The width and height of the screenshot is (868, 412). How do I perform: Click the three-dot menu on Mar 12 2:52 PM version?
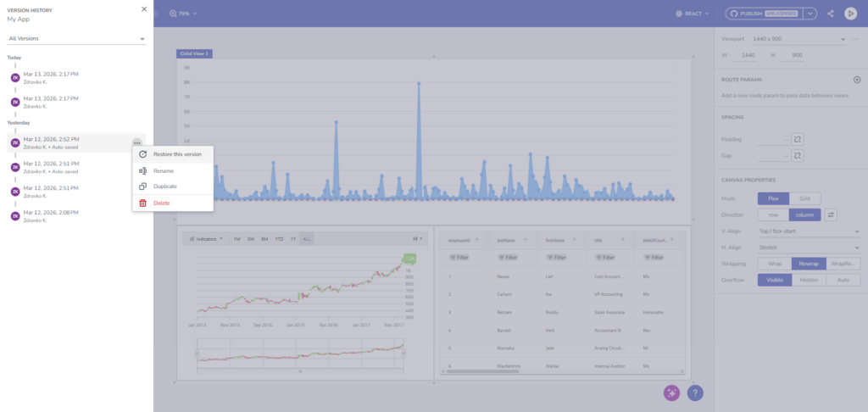tap(136, 142)
